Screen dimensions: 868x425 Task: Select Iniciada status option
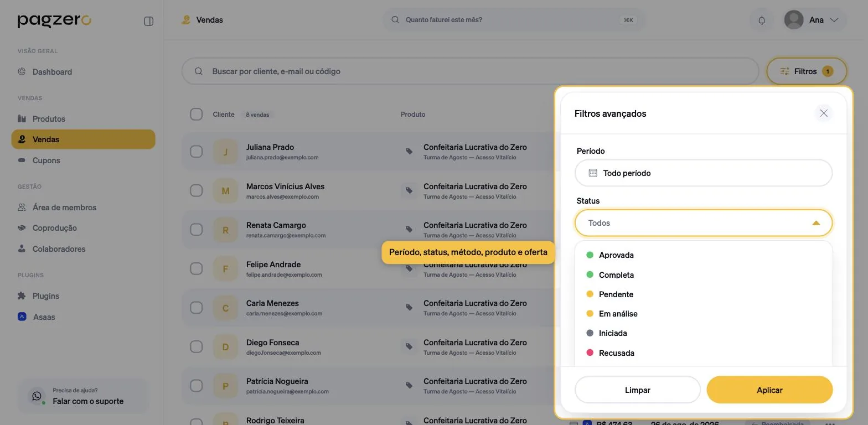coord(704,333)
